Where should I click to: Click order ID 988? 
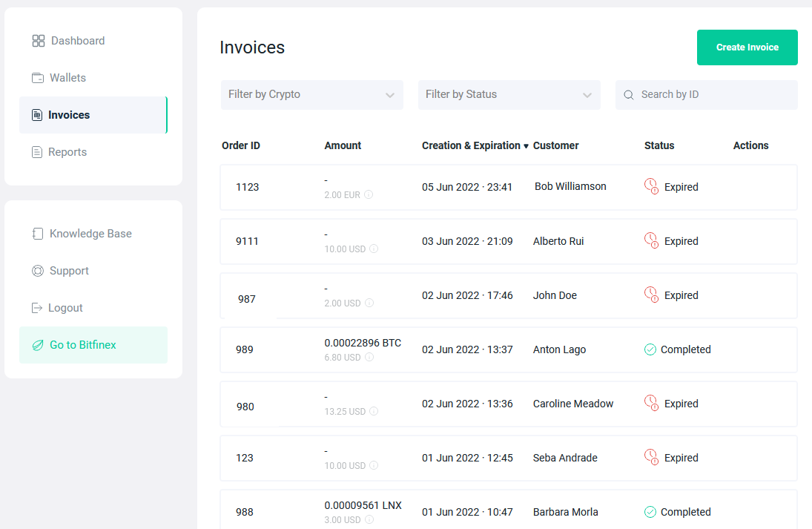(245, 513)
